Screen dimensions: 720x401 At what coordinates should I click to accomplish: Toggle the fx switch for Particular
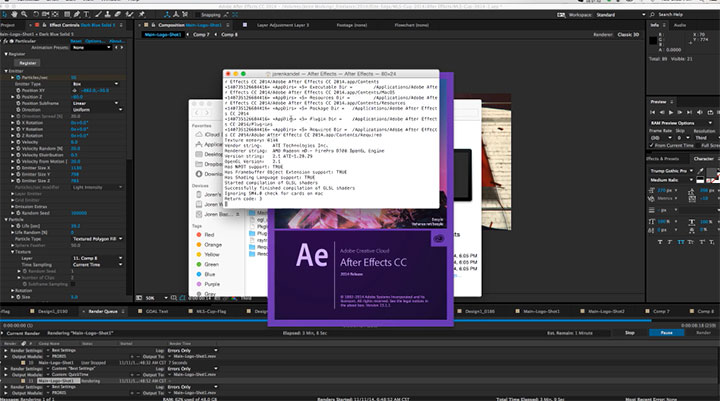pyautogui.click(x=6, y=41)
